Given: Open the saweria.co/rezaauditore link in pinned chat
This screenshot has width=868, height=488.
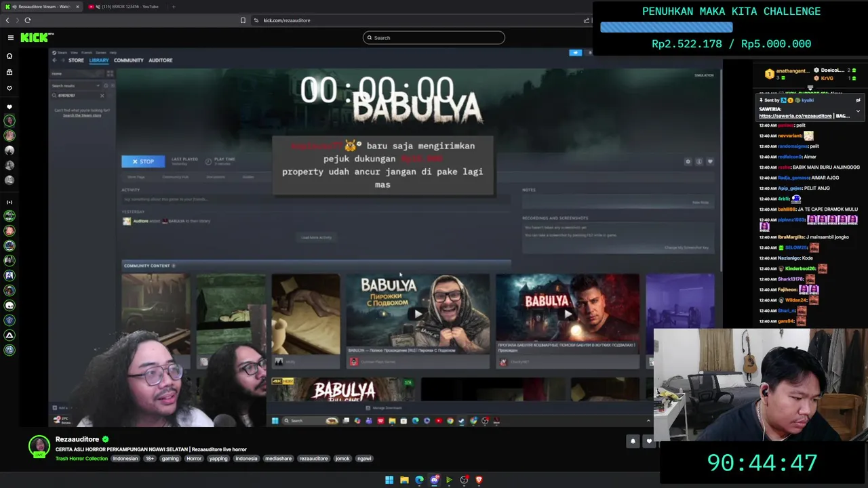Looking at the screenshot, I should point(795,116).
